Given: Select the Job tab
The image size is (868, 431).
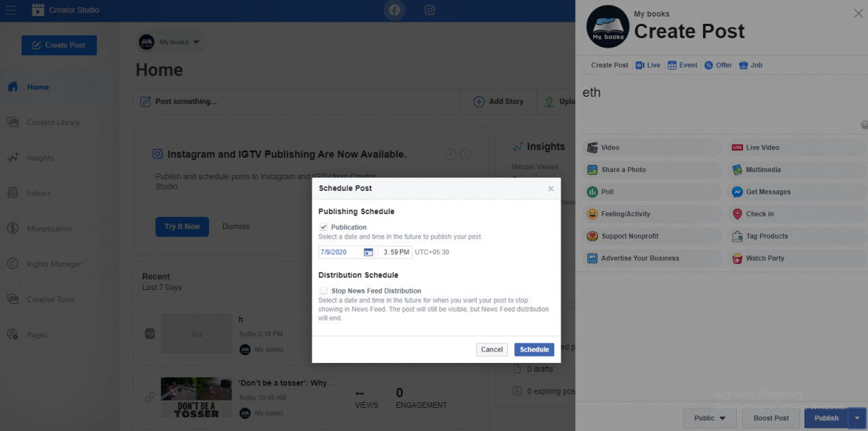Looking at the screenshot, I should (x=751, y=65).
